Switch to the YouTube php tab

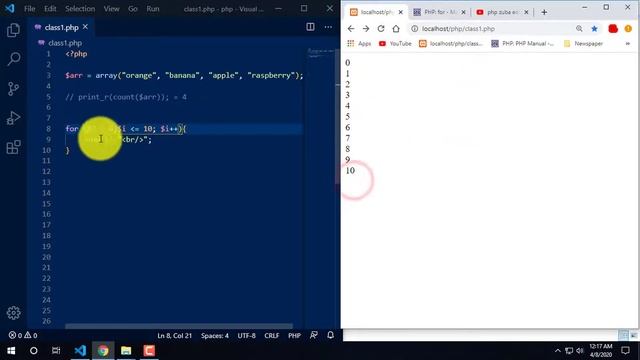pos(502,12)
